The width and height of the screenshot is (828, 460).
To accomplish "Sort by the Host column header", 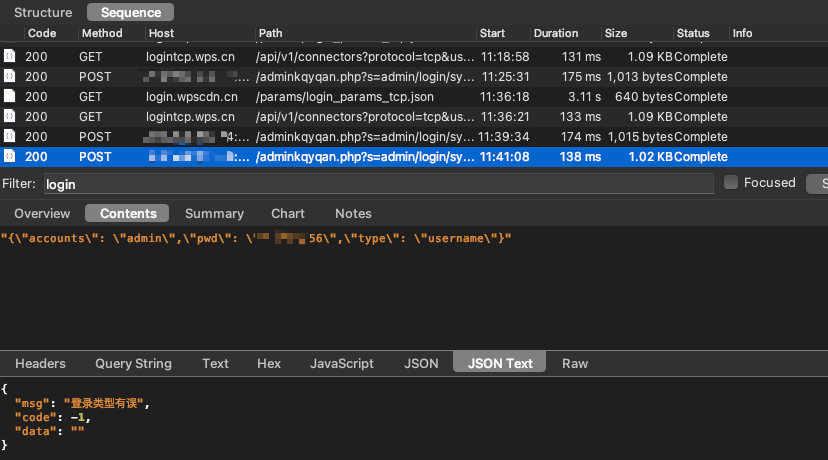I will [161, 33].
